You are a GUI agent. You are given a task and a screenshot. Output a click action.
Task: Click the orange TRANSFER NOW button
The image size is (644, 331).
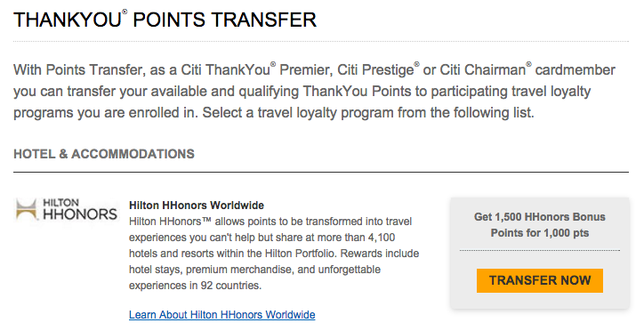pos(540,280)
